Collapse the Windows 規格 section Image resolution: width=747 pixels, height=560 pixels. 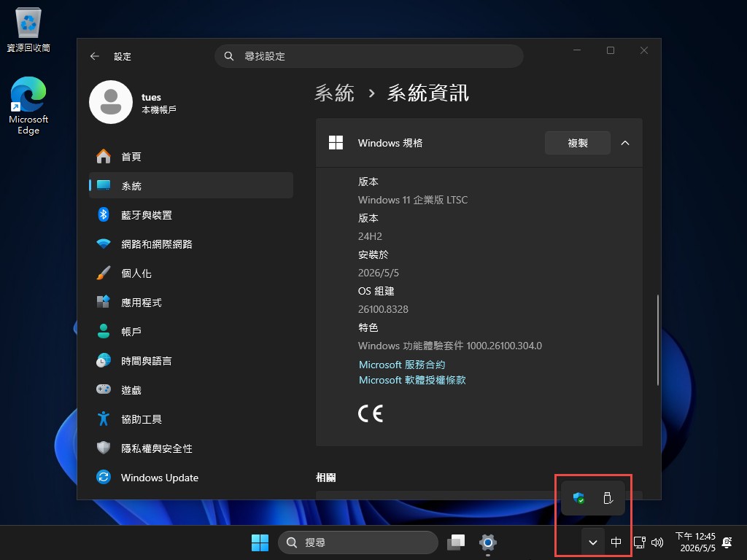(625, 143)
